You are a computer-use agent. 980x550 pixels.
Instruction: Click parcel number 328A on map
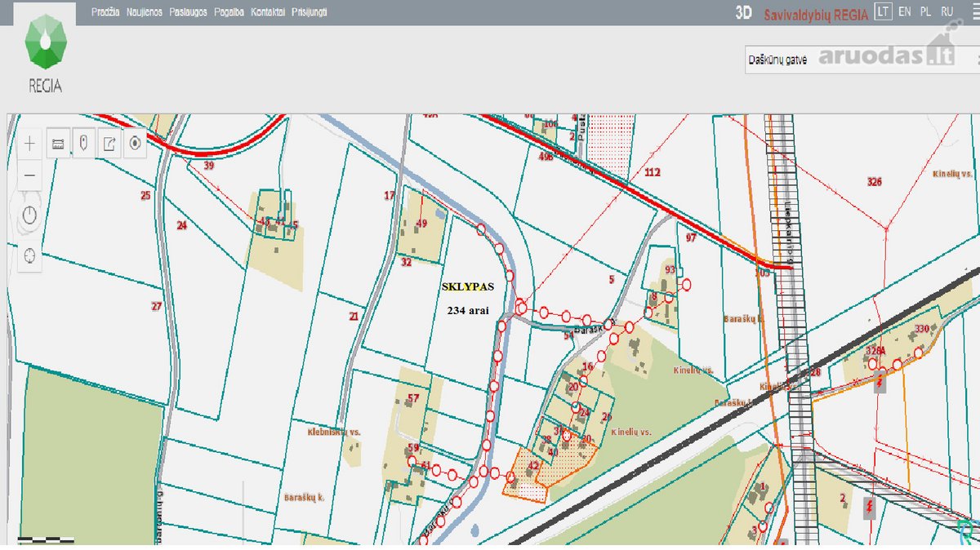[875, 350]
